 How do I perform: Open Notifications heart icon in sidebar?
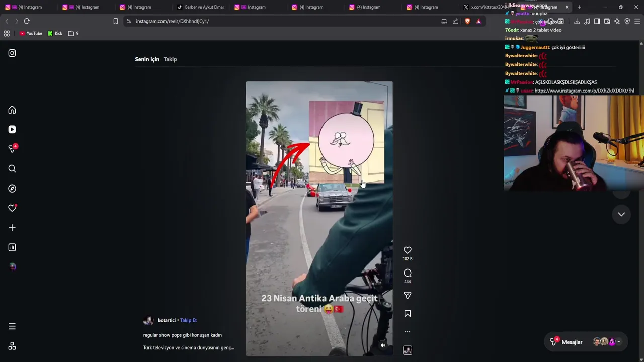12,208
